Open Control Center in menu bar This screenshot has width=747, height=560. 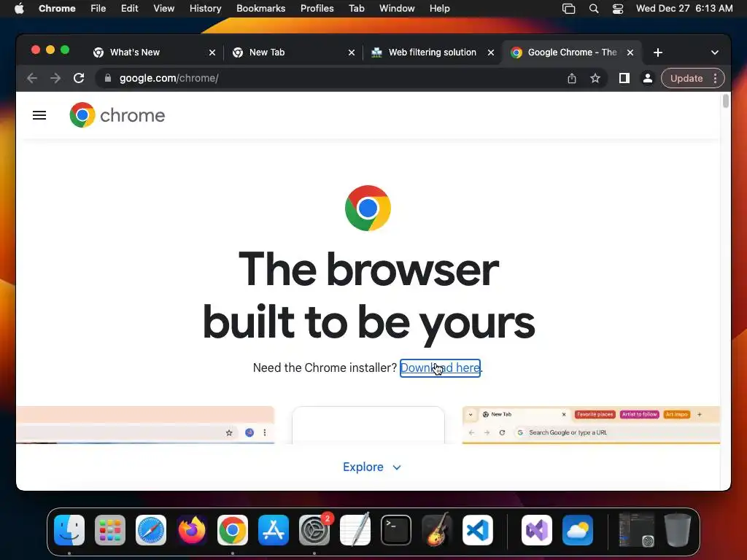click(x=618, y=9)
